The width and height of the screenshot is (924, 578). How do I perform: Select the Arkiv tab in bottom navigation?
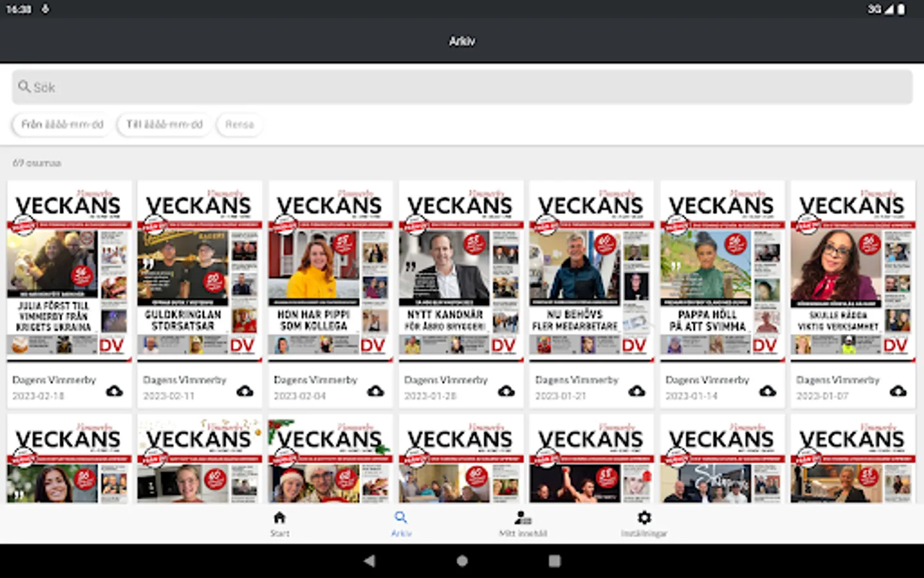[x=401, y=524]
